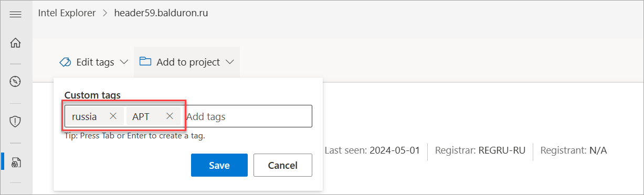Open the Edit tags menu
The width and height of the screenshot is (644, 195).
94,62
